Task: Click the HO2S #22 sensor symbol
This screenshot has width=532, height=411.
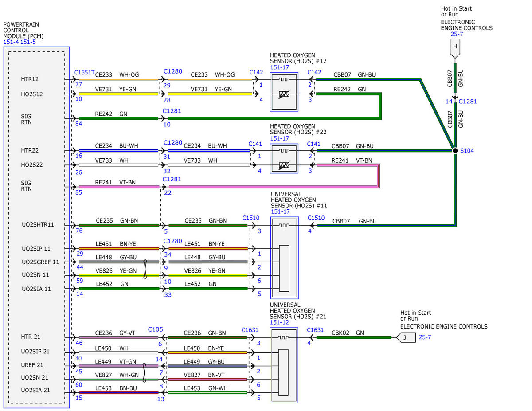Action: tap(284, 157)
